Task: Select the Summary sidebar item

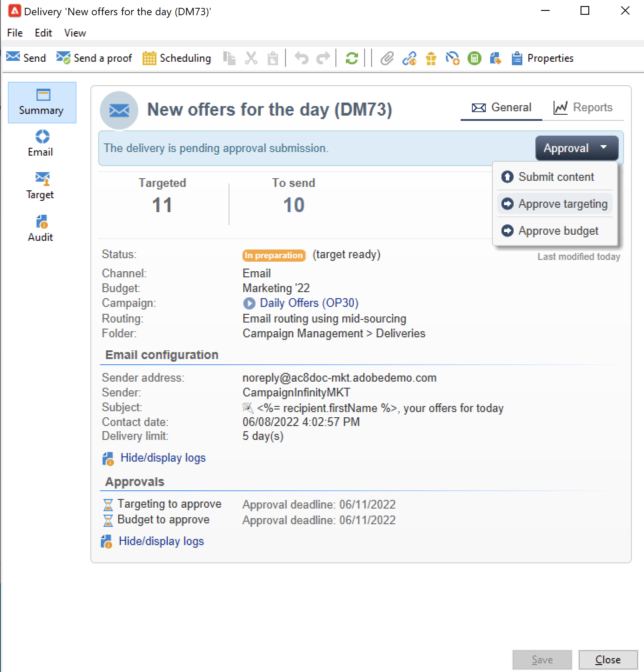Action: click(42, 103)
